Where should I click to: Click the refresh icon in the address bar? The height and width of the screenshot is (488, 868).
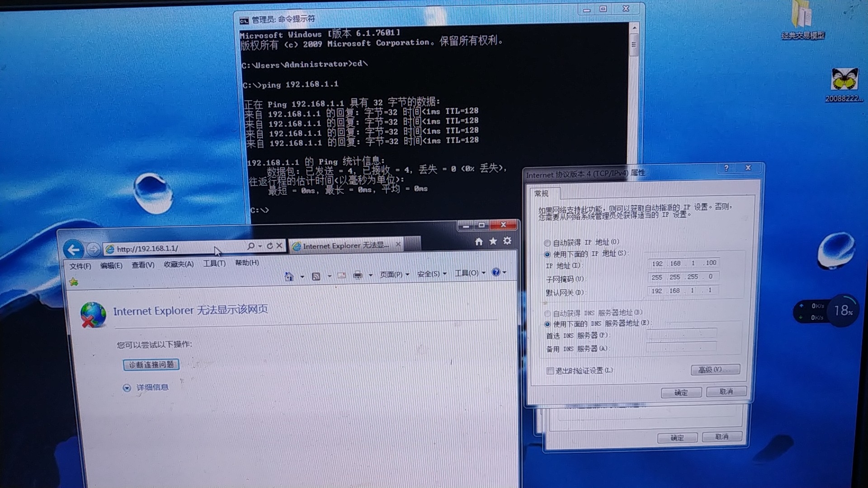pyautogui.click(x=270, y=246)
